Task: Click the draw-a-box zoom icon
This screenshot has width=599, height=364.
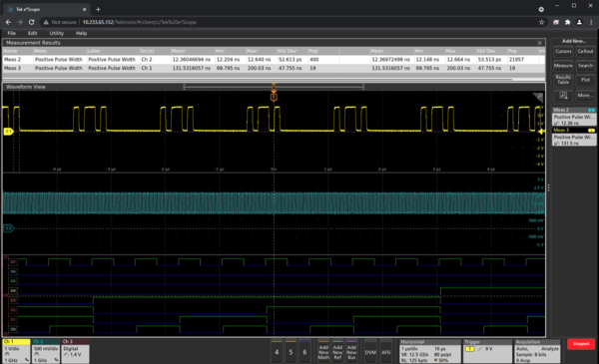Action: [563, 96]
